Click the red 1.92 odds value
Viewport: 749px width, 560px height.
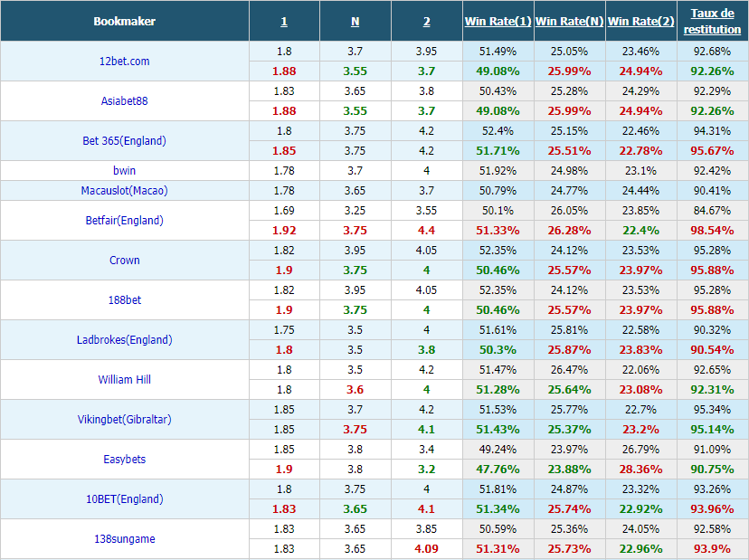284,231
